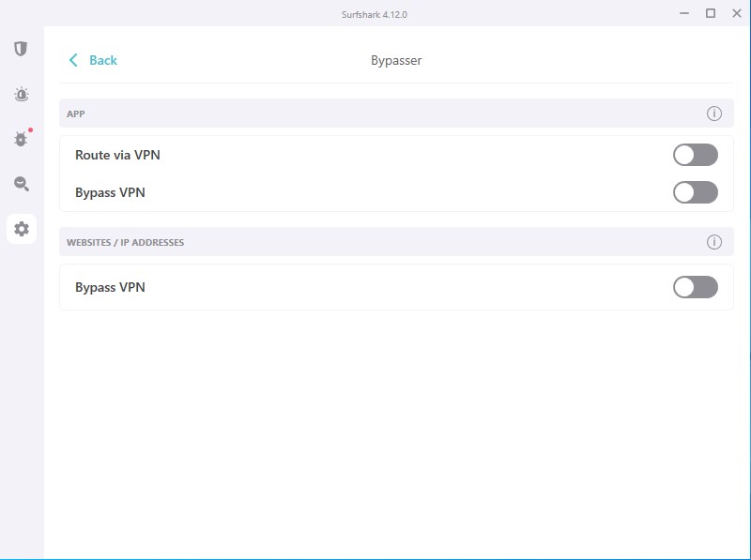751x560 pixels.
Task: Open the Alert siren section in sidebar
Action: pos(21,95)
